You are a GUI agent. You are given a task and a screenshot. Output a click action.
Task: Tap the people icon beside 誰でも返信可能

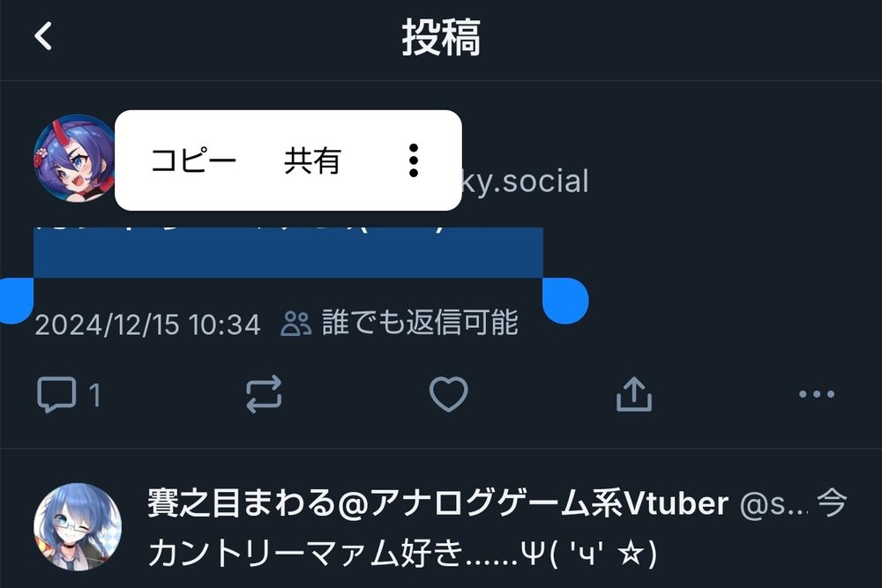295,324
